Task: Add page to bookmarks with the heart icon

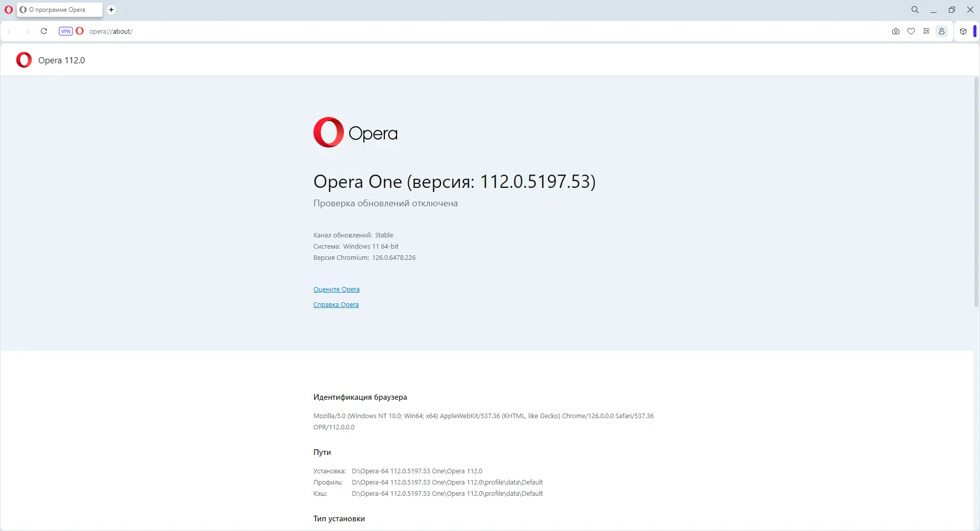Action: click(911, 31)
